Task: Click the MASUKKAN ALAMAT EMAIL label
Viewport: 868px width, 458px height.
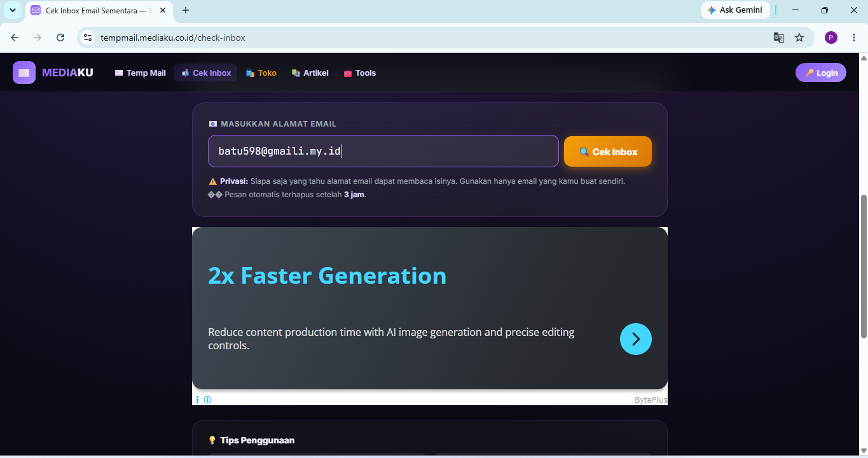Action: coord(279,124)
